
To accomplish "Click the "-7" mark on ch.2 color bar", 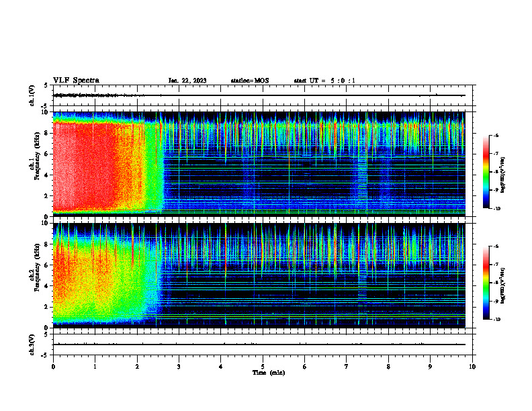I will pos(496,265).
